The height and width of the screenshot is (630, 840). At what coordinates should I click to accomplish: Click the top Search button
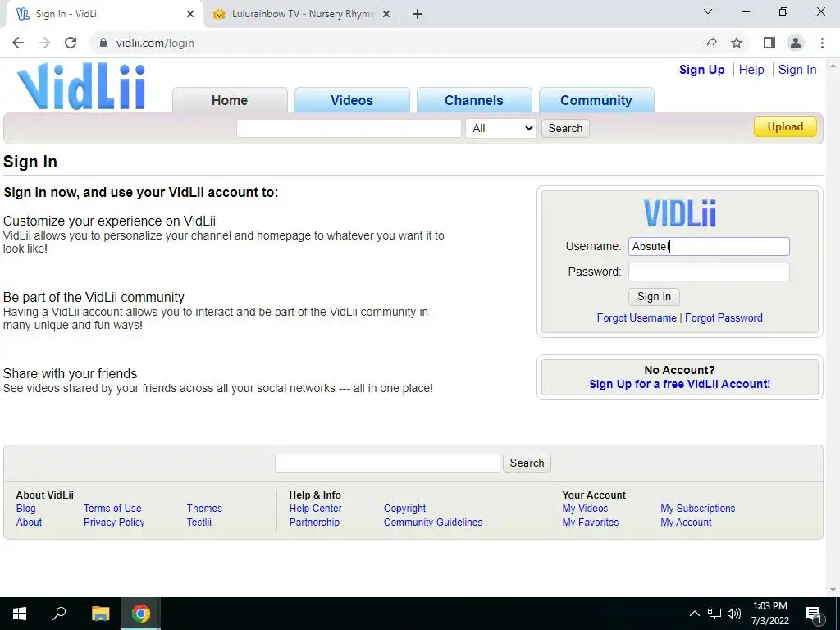click(x=565, y=128)
